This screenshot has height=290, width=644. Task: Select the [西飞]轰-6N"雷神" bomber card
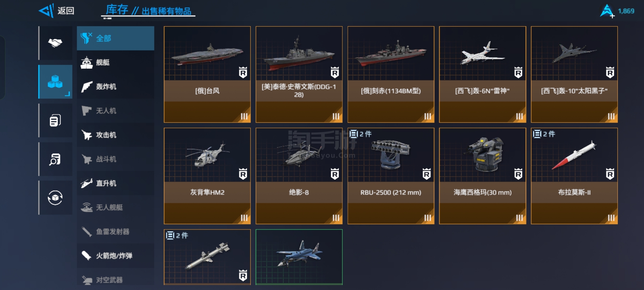coord(482,74)
